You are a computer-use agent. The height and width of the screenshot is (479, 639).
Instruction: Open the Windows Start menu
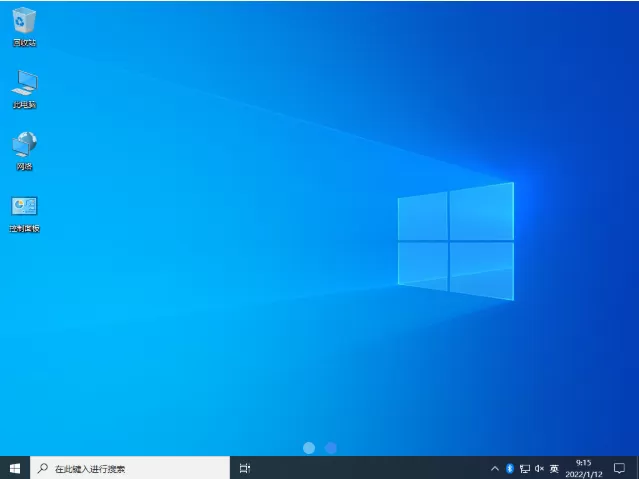click(x=15, y=468)
